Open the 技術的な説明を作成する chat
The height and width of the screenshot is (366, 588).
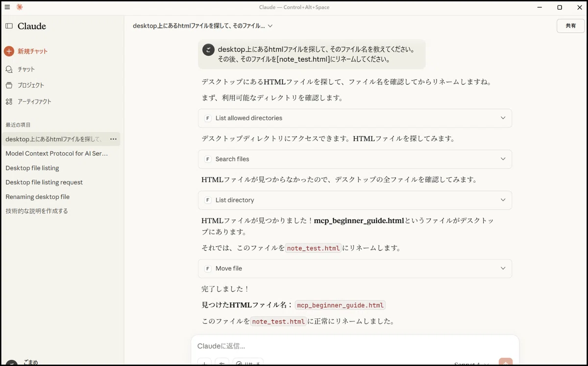(37, 211)
